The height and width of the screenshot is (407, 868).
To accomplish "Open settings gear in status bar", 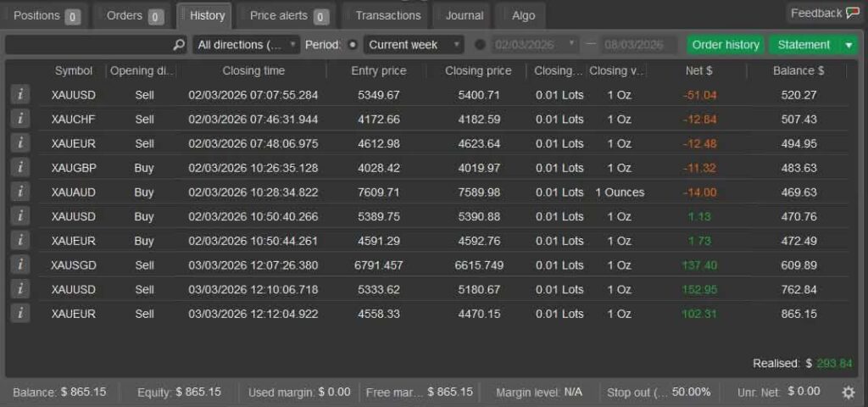I will [x=848, y=392].
